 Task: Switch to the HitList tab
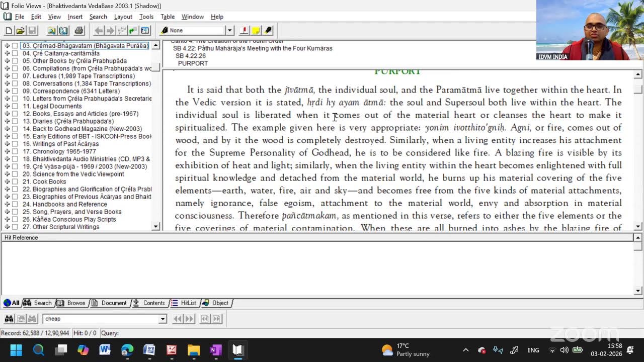[185, 303]
